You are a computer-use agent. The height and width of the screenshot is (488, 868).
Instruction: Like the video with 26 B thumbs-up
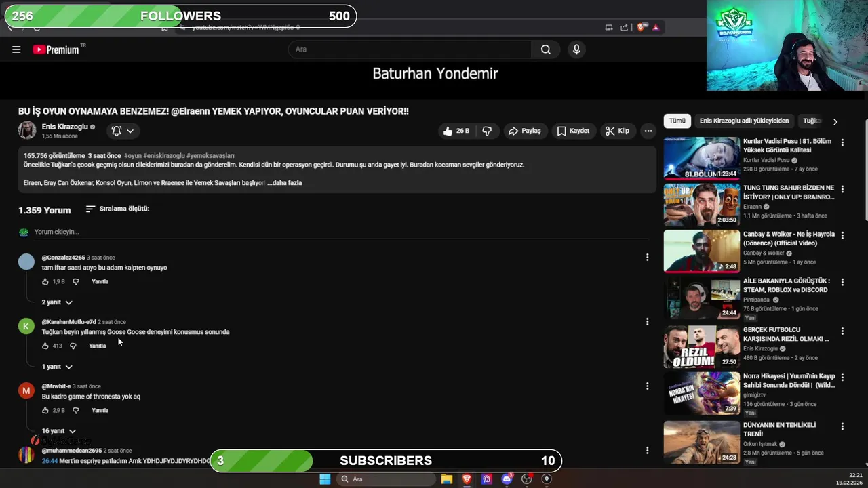click(x=457, y=131)
